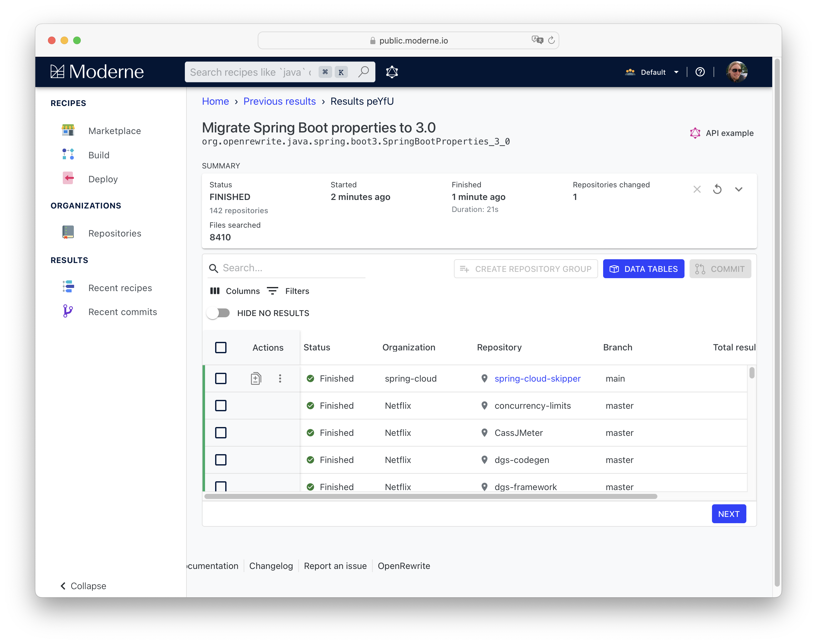Click the Repositories book icon
The width and height of the screenshot is (817, 644).
pos(68,232)
